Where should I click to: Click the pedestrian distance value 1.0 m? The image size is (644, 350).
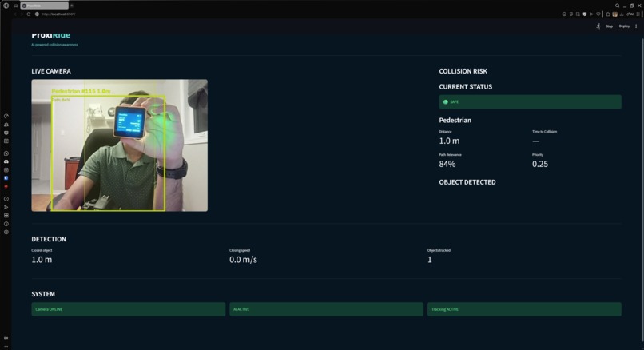449,141
